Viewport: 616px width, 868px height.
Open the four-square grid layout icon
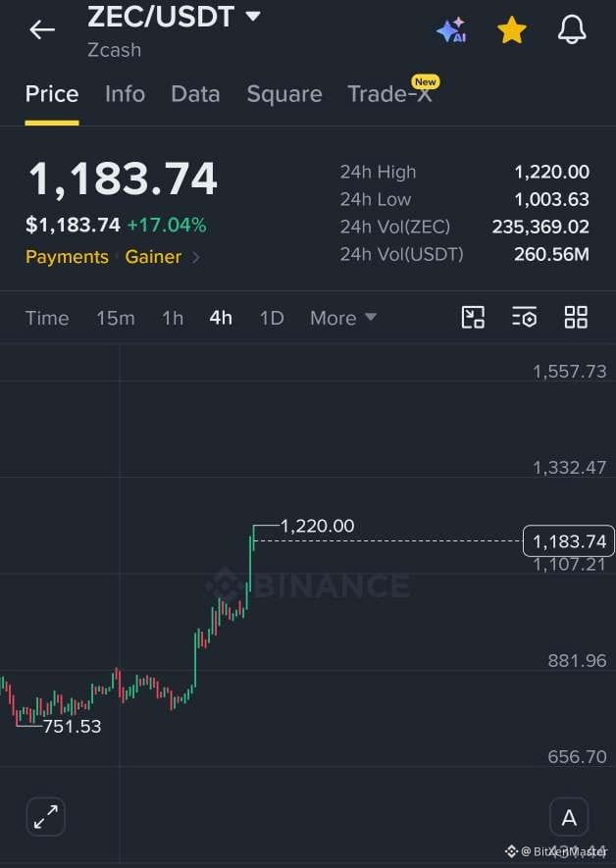576,318
